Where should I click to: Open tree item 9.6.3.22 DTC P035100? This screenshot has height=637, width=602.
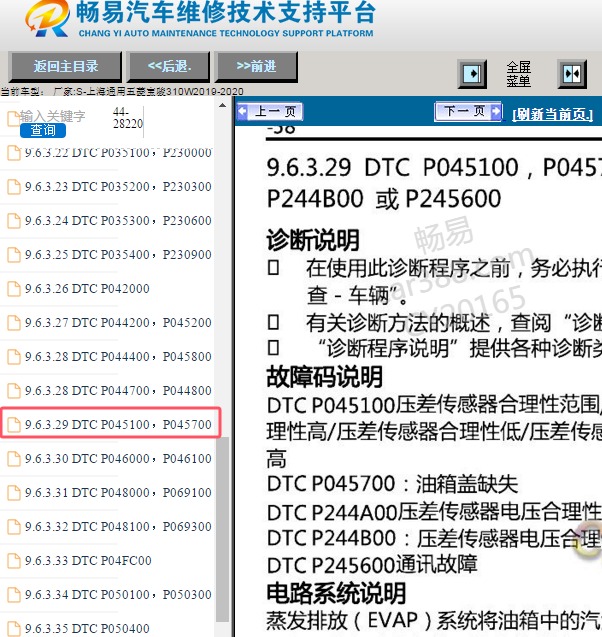[x=118, y=153]
